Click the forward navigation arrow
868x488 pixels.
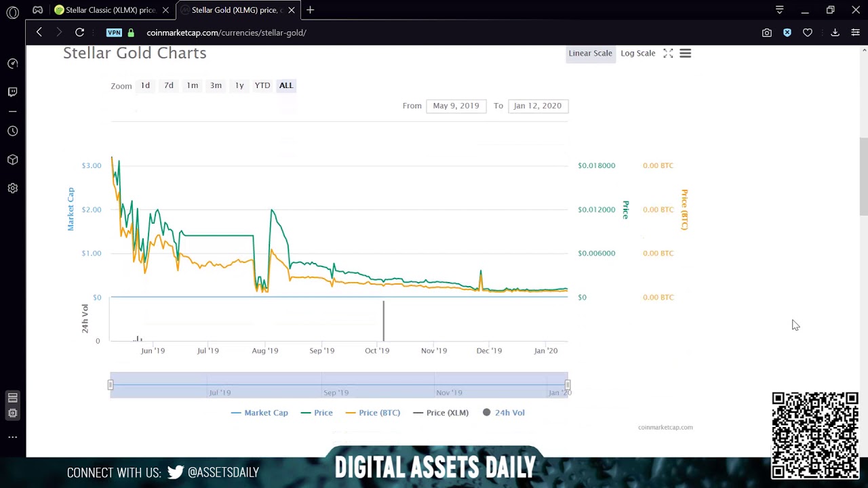coord(59,32)
